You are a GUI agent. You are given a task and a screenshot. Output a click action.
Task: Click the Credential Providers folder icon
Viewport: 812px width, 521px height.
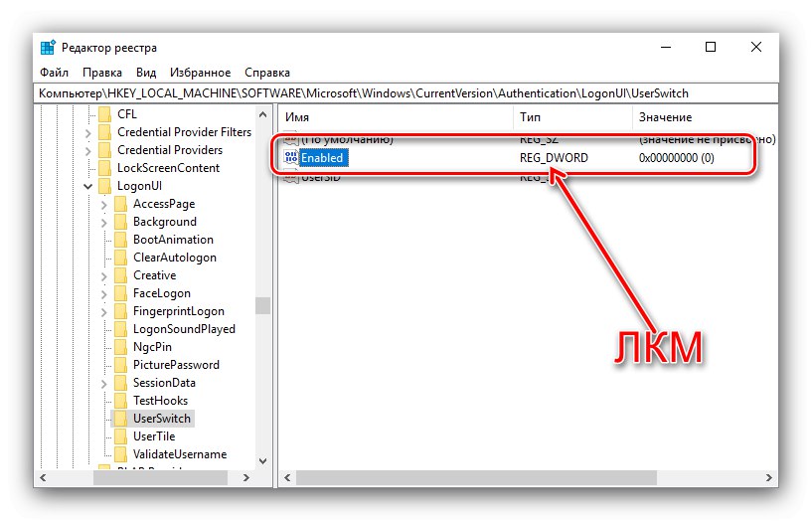pos(104,150)
